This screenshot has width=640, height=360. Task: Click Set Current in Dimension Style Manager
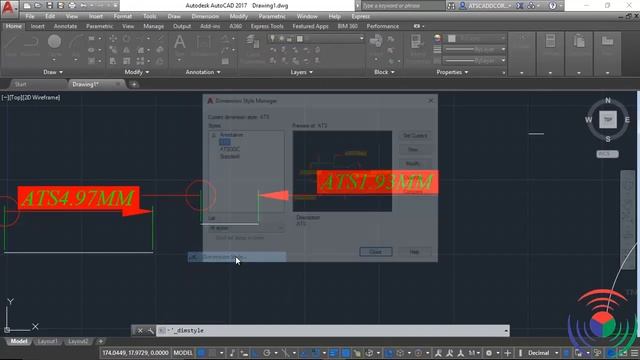pos(415,136)
